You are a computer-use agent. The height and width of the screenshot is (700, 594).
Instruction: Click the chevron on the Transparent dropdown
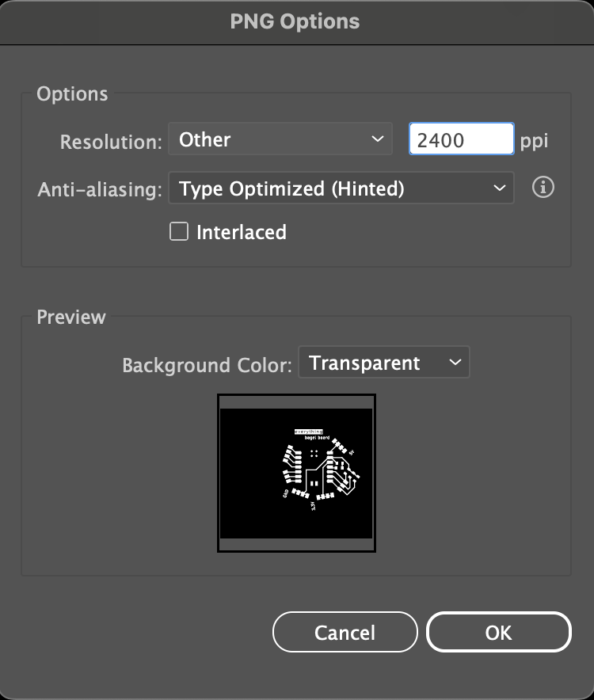455,362
